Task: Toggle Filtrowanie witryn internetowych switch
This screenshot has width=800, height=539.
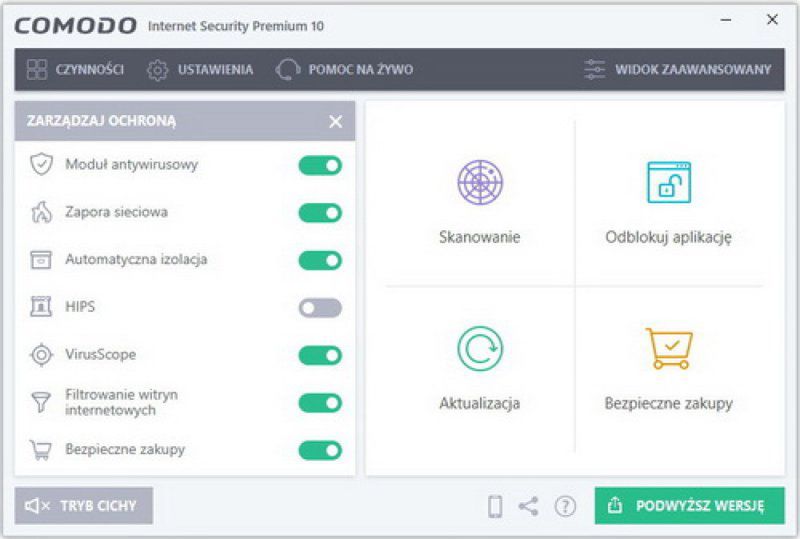Action: [x=320, y=403]
